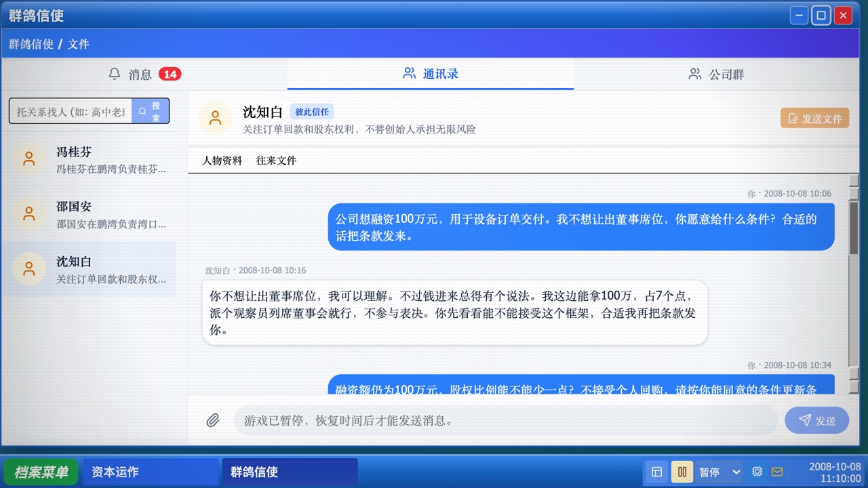The width and height of the screenshot is (868, 488).
Task: Click the date and time clock display
Action: click(x=835, y=472)
